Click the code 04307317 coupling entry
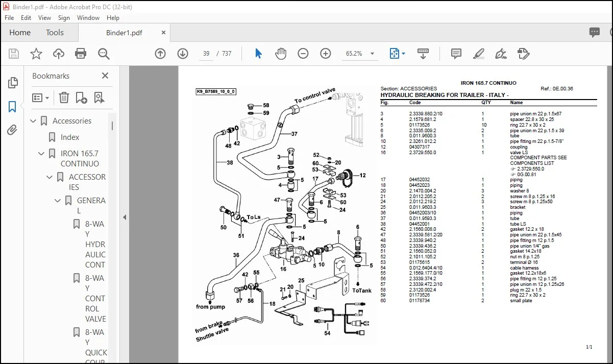The width and height of the screenshot is (613, 364). pos(420,147)
